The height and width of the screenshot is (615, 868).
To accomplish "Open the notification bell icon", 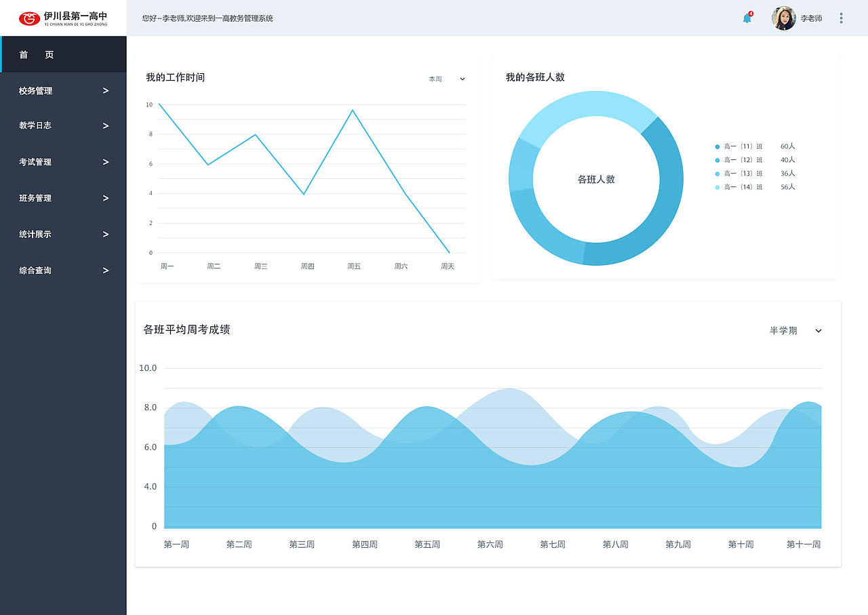I will 747,18.
